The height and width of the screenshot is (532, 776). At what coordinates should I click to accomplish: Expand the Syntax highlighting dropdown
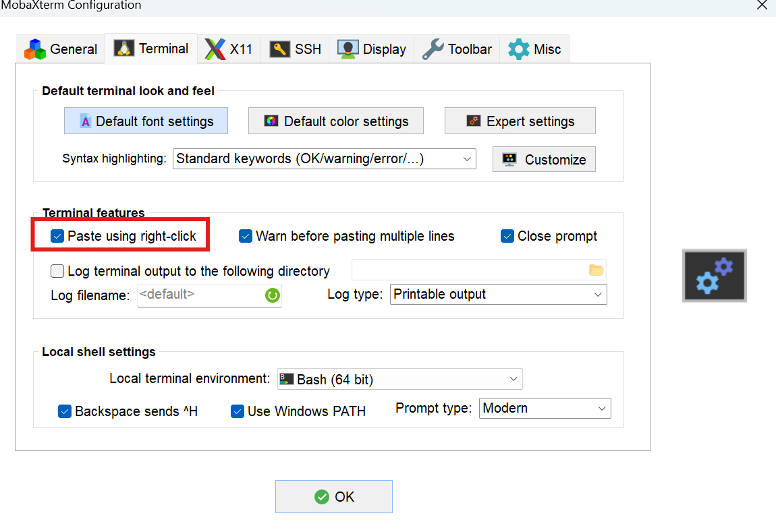(x=324, y=158)
